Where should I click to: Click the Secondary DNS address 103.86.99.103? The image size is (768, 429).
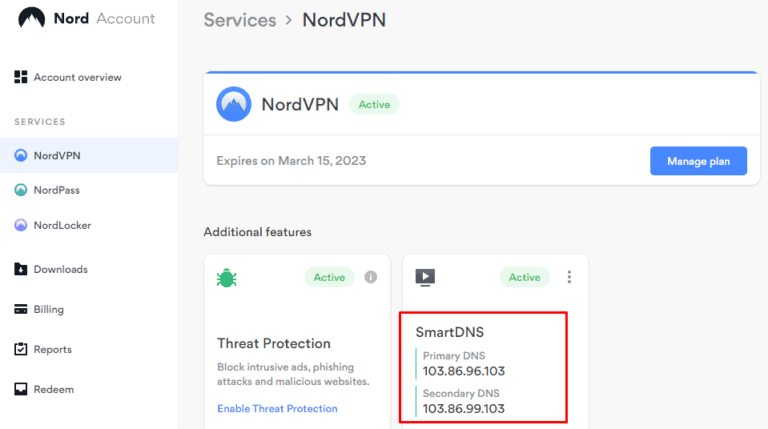(x=463, y=408)
